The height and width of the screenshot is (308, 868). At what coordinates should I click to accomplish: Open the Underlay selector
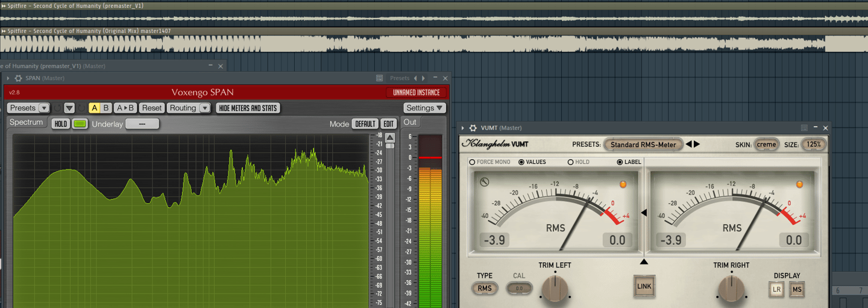point(142,124)
